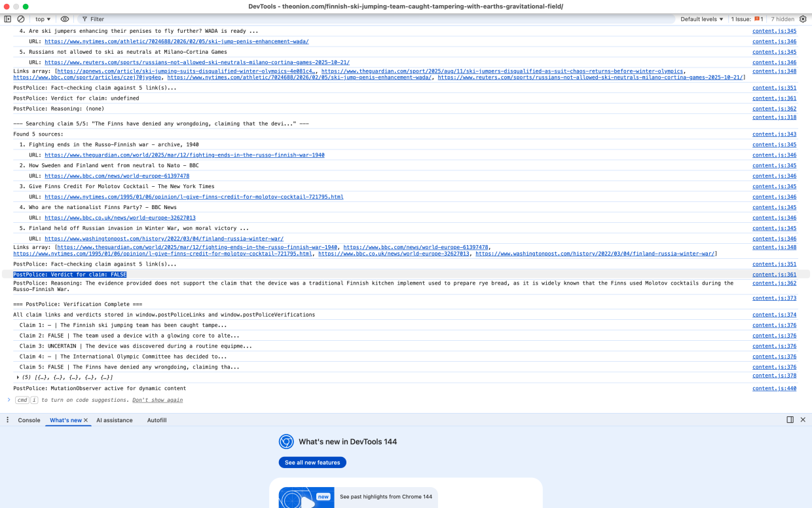Viewport: 812px width, 508px height.
Task: Click the issue flag icon in 1 Issue
Action: pyautogui.click(x=758, y=19)
